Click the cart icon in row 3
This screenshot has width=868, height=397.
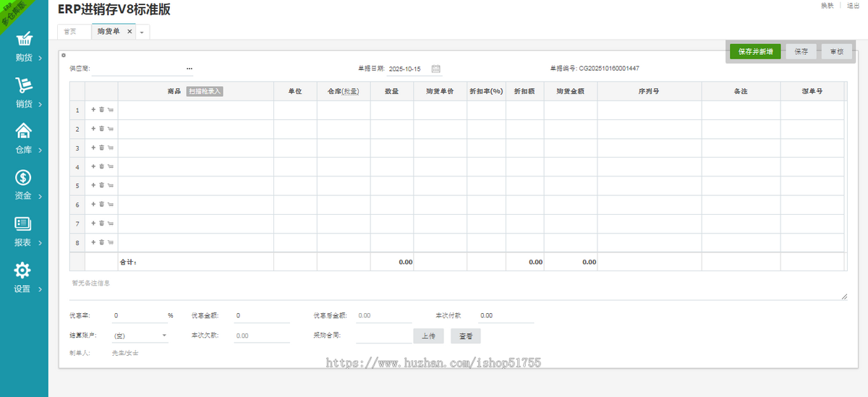click(111, 148)
